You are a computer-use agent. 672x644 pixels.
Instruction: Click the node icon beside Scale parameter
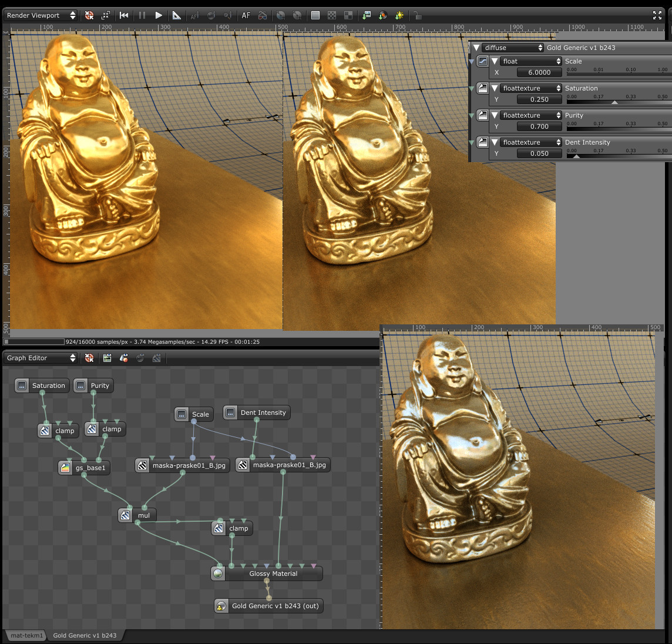coord(483,61)
